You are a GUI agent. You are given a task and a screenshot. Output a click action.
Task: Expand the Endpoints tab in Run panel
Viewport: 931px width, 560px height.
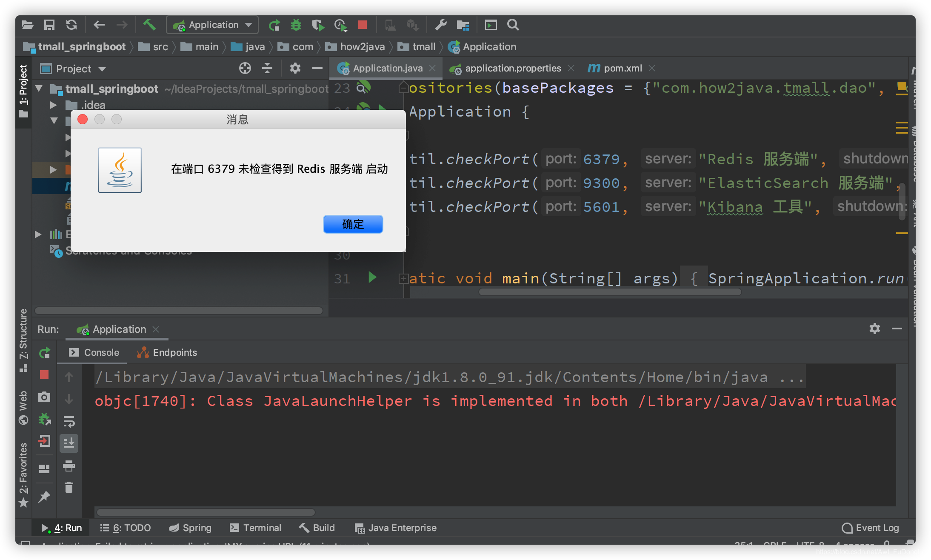168,352
